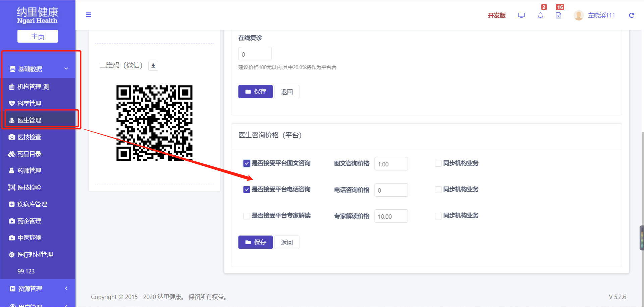Open 医疗耗材管理 menu item
644x307 pixels.
[38, 255]
